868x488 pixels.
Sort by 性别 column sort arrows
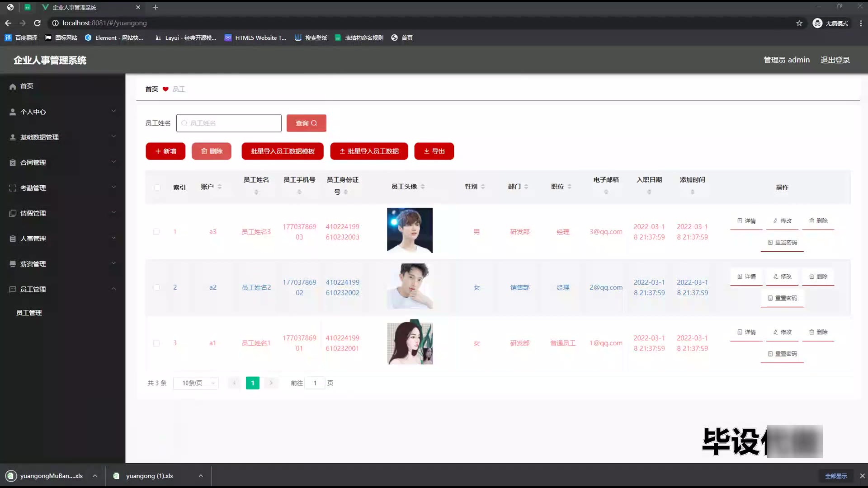click(483, 187)
